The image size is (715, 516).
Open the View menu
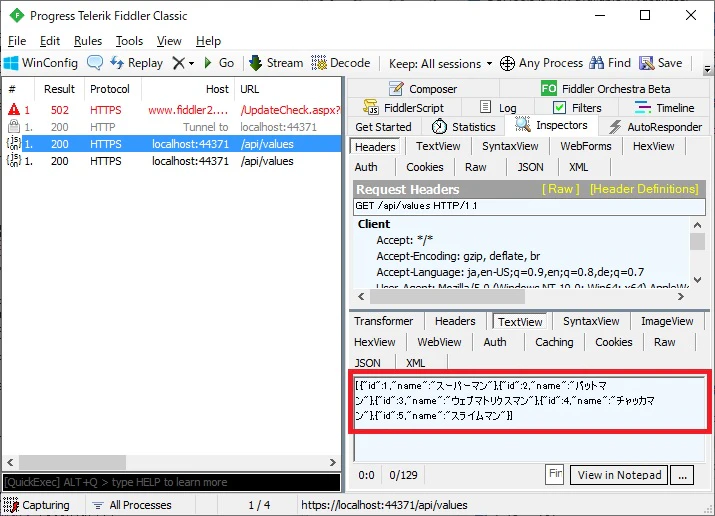coord(169,41)
